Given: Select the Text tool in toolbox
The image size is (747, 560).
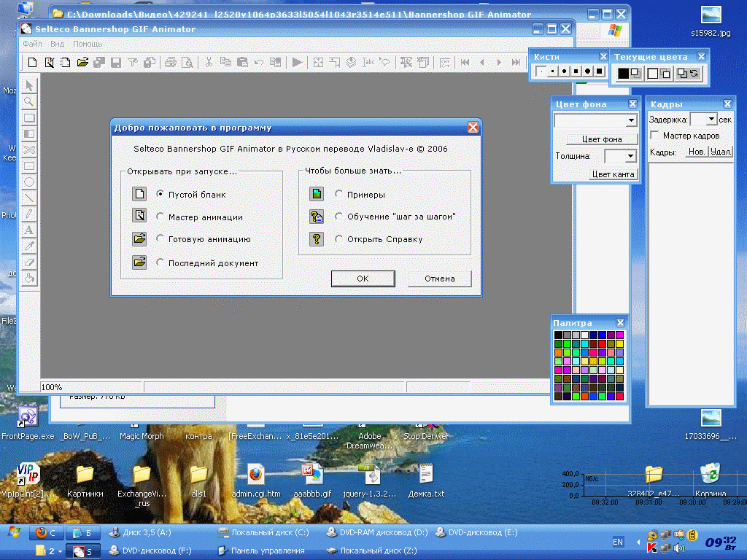Looking at the screenshot, I should 29,230.
